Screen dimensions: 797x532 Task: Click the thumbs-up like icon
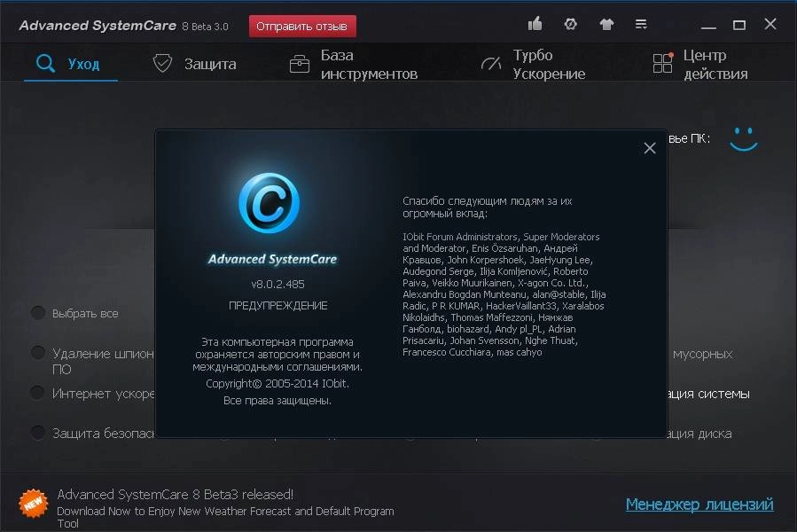(x=535, y=23)
